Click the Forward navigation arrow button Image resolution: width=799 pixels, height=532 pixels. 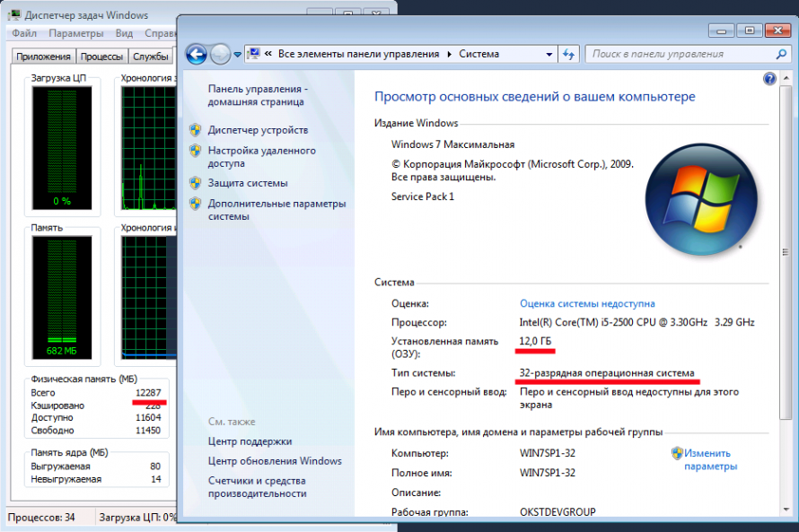220,55
